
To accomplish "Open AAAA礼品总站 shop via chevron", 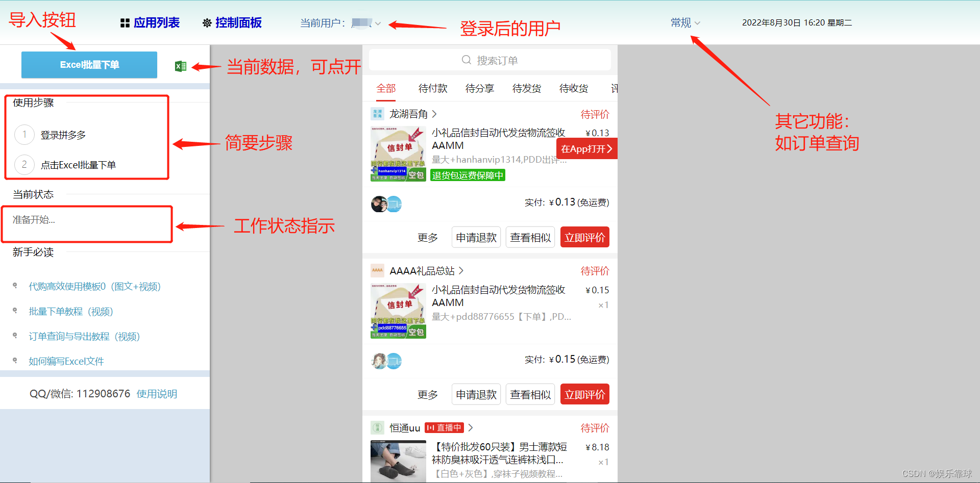I will coord(461,270).
